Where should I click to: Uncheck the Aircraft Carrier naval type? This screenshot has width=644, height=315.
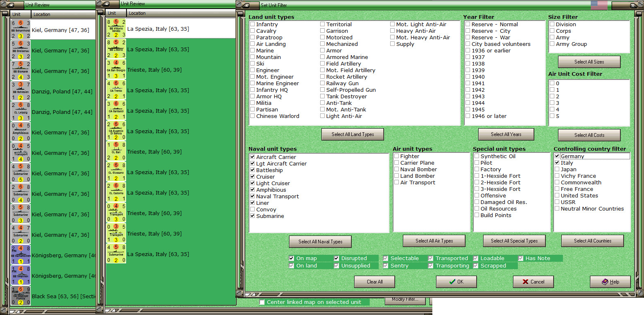point(253,157)
